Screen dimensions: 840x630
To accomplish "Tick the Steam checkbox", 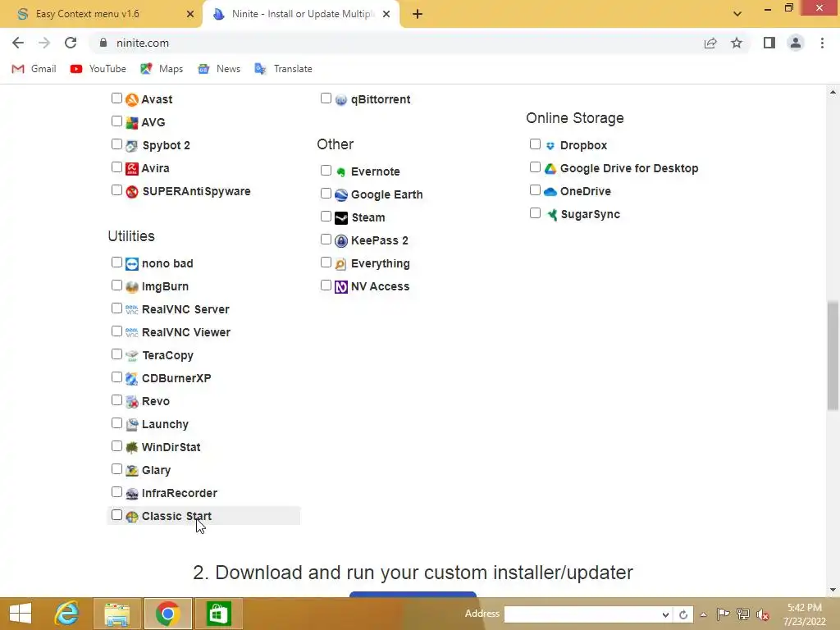I will pos(326,217).
